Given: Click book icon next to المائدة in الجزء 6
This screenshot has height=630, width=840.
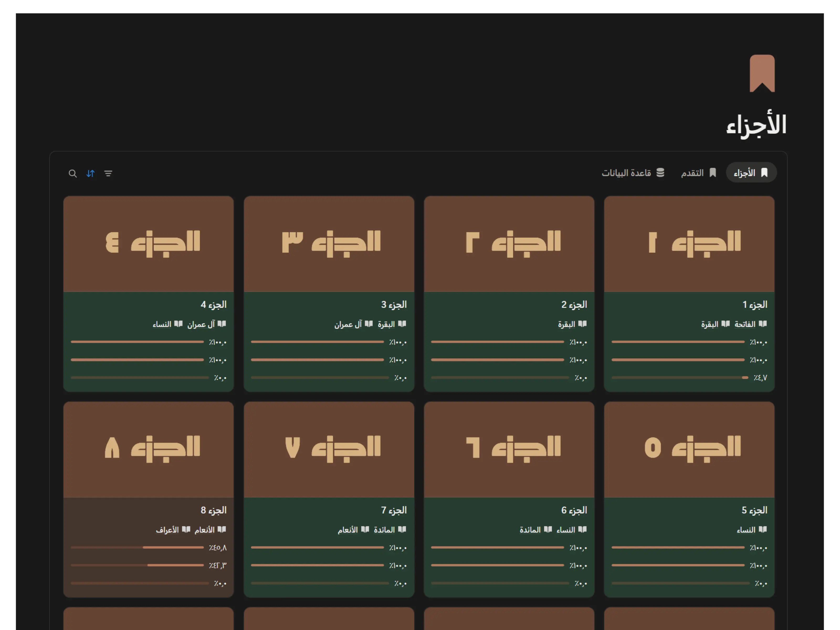Looking at the screenshot, I should coord(548,529).
